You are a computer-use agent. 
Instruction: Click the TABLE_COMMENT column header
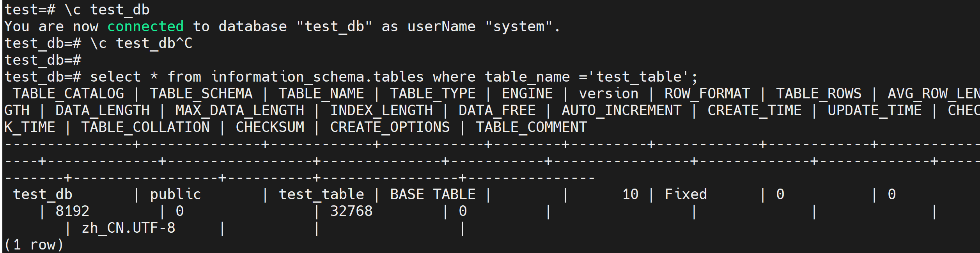[531, 127]
